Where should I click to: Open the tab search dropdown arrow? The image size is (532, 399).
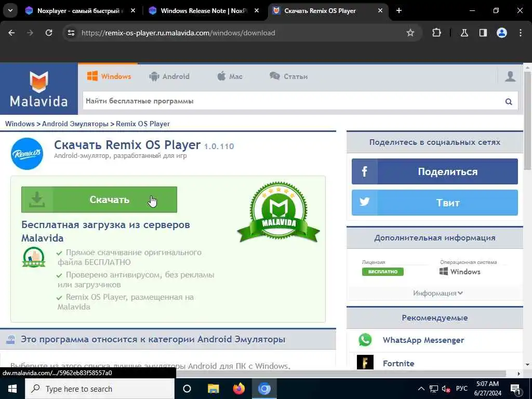click(x=10, y=10)
